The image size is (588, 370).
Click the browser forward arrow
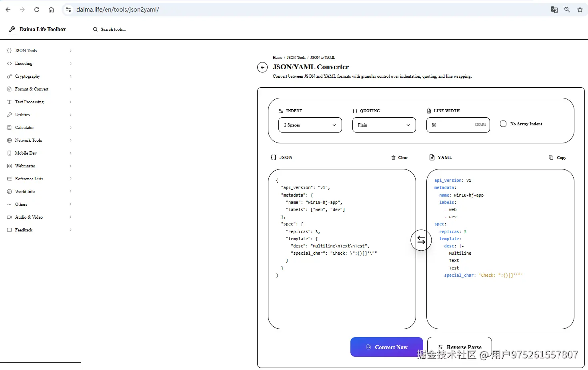(x=22, y=10)
